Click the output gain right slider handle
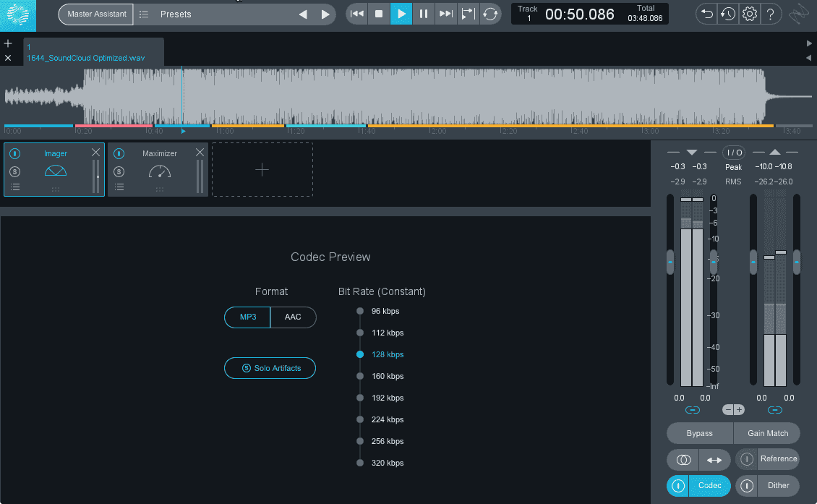 click(x=797, y=262)
